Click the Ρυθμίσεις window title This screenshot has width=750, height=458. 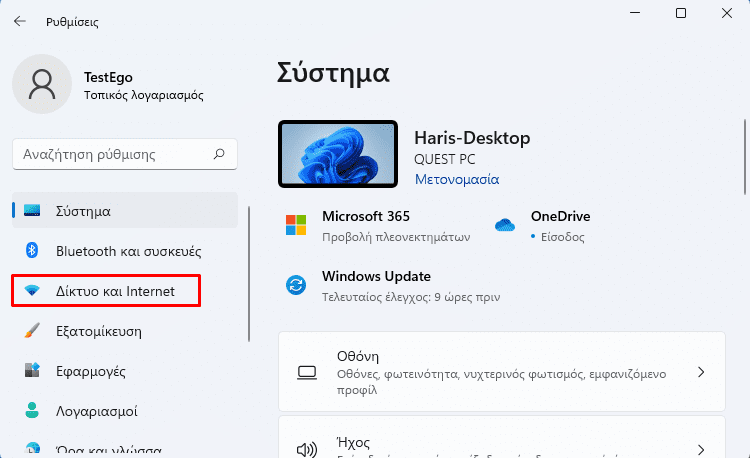point(72,22)
